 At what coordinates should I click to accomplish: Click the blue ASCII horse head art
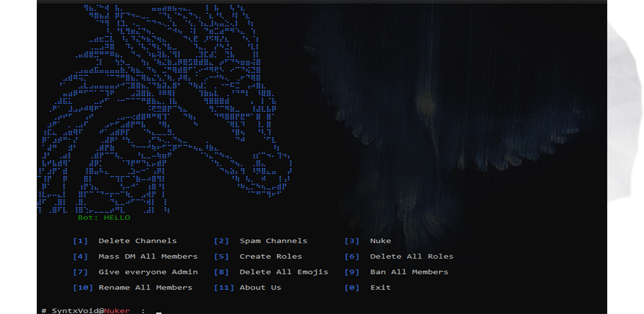point(164,108)
